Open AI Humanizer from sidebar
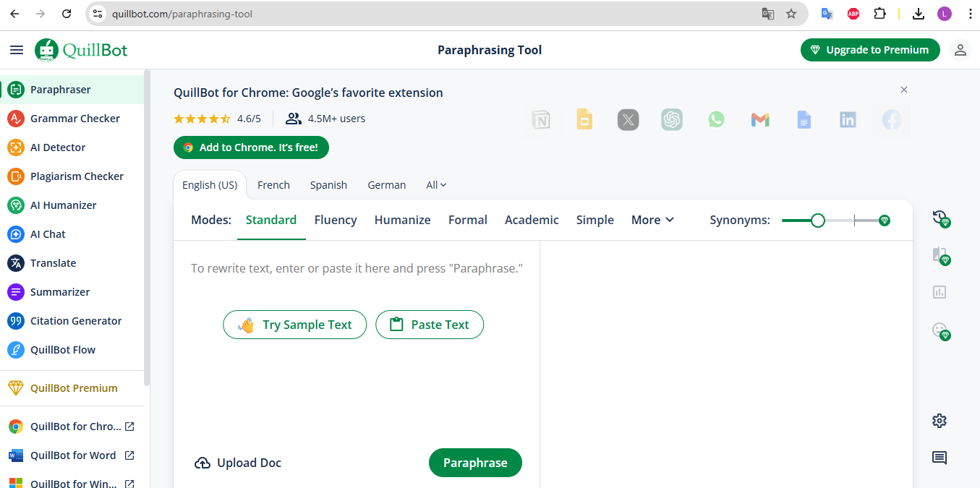 click(x=72, y=205)
